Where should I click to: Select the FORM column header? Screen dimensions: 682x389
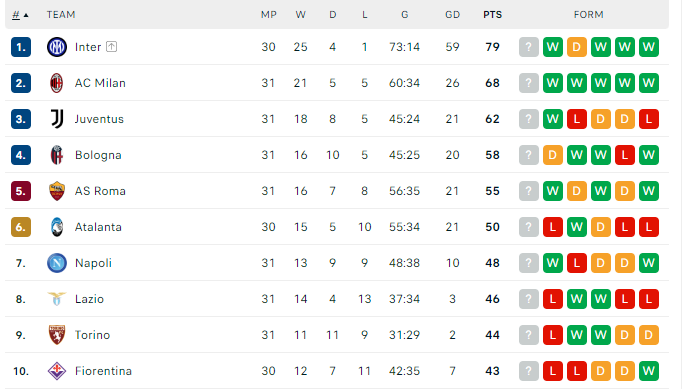coord(588,15)
